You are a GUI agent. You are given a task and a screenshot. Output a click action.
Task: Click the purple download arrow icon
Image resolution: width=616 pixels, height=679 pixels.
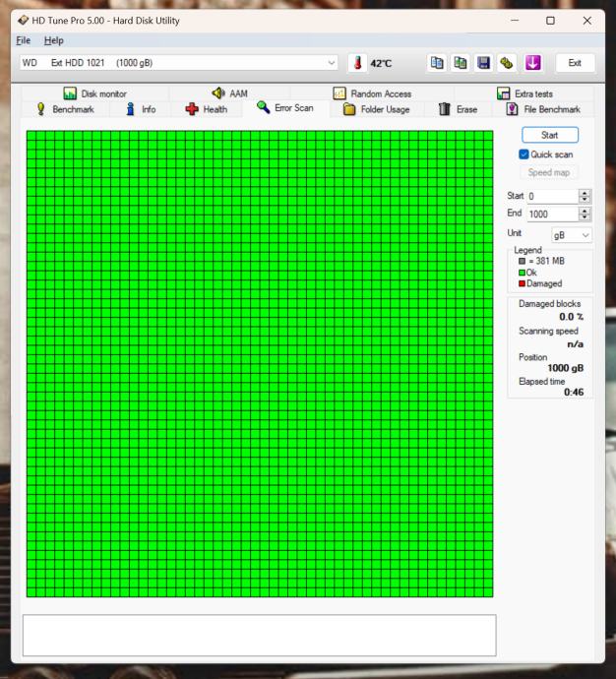[x=533, y=63]
